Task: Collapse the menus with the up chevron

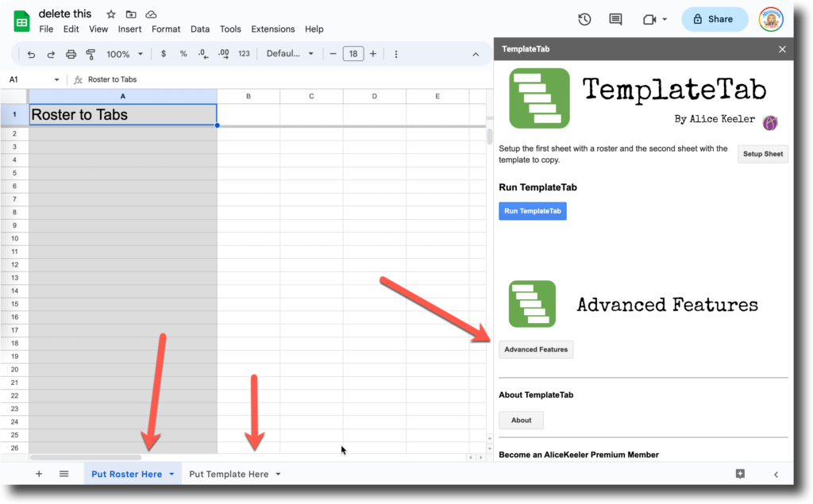Action: click(x=476, y=54)
